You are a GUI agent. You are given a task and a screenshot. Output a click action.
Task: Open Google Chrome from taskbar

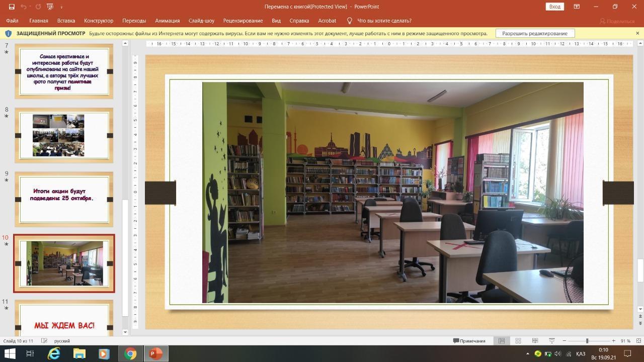[x=130, y=354]
